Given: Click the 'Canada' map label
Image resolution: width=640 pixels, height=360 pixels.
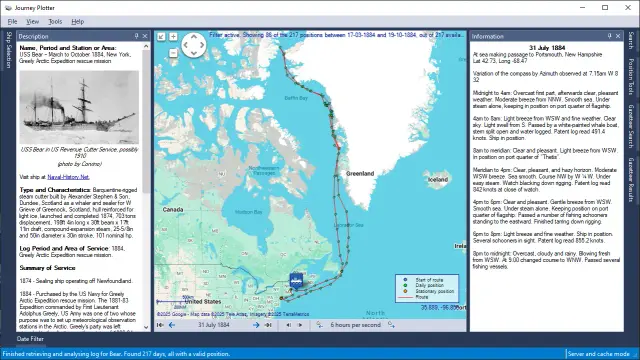Looking at the screenshot, I should (x=173, y=210).
